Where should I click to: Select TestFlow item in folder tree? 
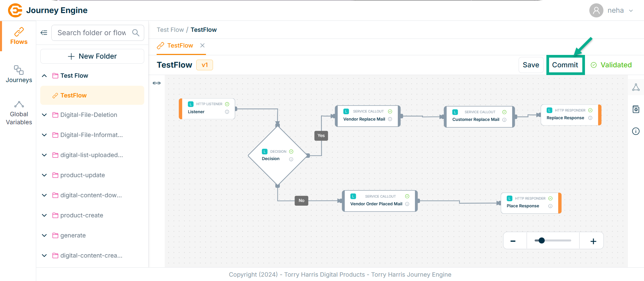pyautogui.click(x=73, y=95)
